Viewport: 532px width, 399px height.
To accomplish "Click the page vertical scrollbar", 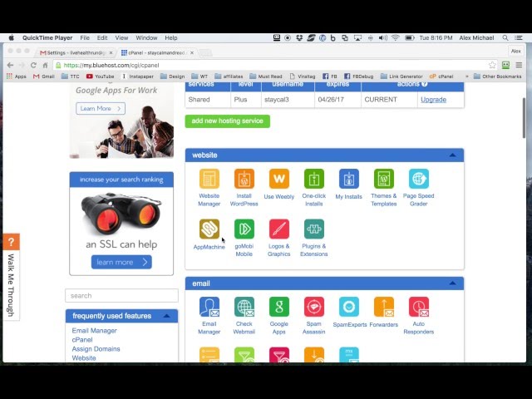I will (524, 117).
